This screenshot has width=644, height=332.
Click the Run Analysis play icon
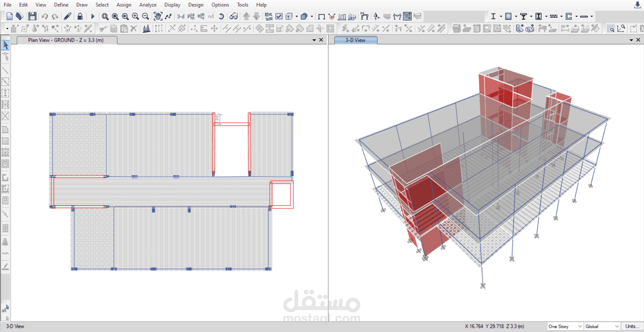click(x=93, y=16)
